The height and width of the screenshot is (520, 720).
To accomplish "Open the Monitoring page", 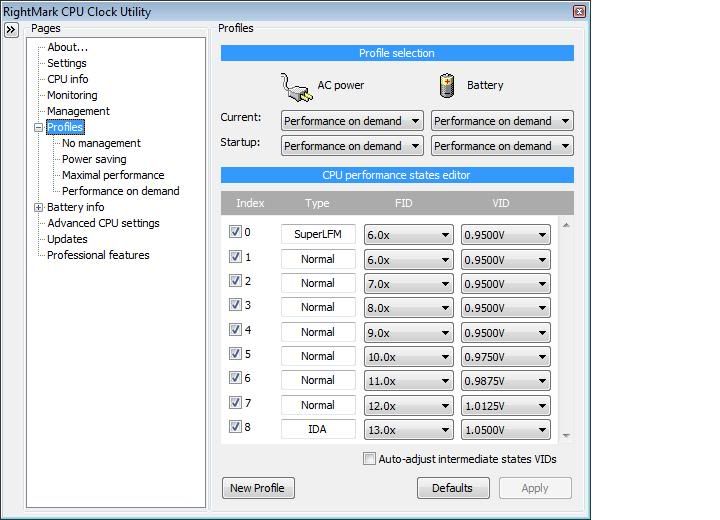I will (72, 95).
